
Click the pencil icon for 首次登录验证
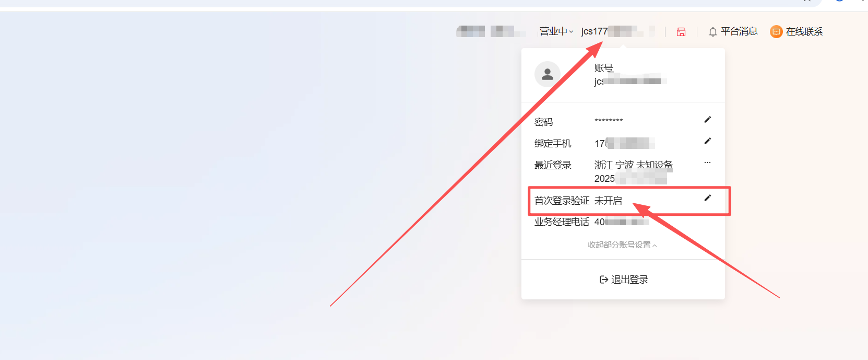(707, 198)
